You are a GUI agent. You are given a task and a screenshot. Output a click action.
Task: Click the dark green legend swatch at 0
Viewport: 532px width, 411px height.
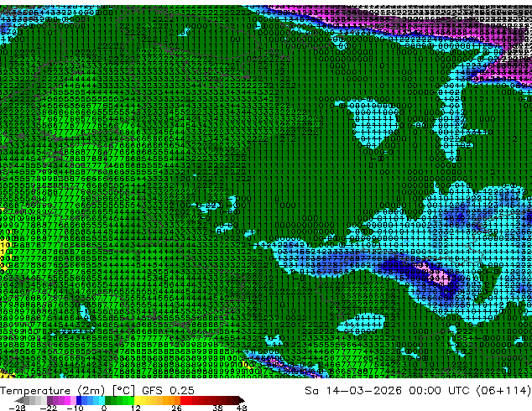(108, 400)
